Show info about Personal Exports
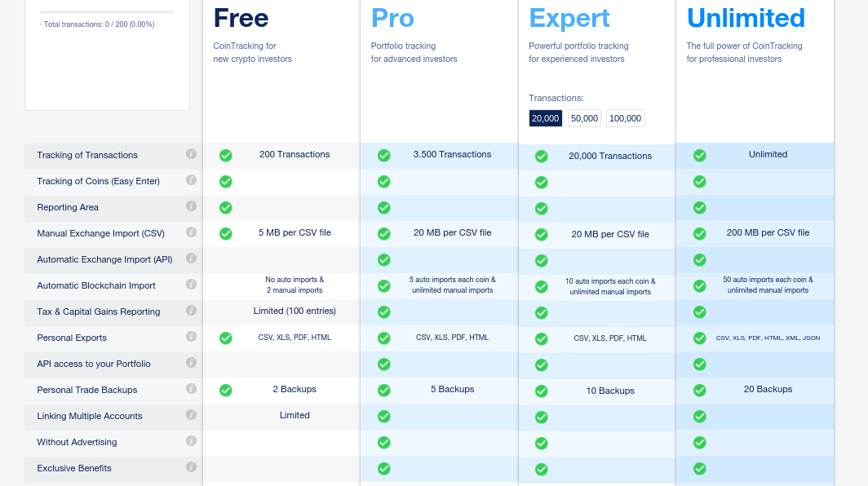Image resolution: width=868 pixels, height=486 pixels. click(x=191, y=337)
